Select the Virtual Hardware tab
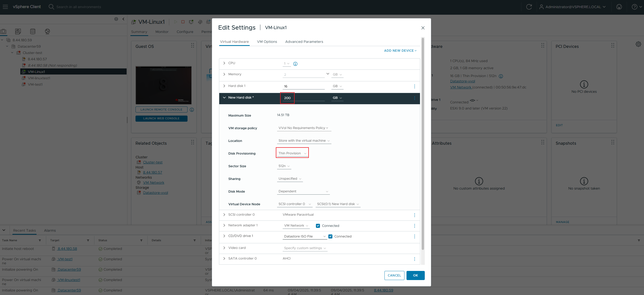644x295 pixels. (x=234, y=42)
